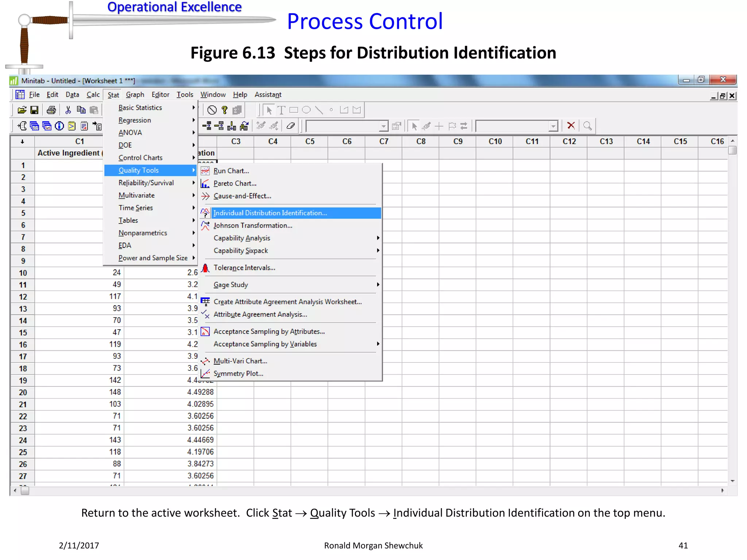Expand the Control Charts submenu
The image size is (747, 560).
[x=151, y=158]
